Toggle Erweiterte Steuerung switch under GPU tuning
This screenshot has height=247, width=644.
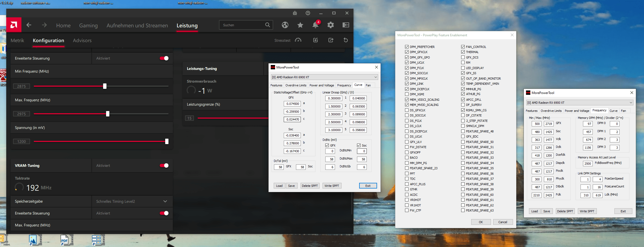[164, 58]
